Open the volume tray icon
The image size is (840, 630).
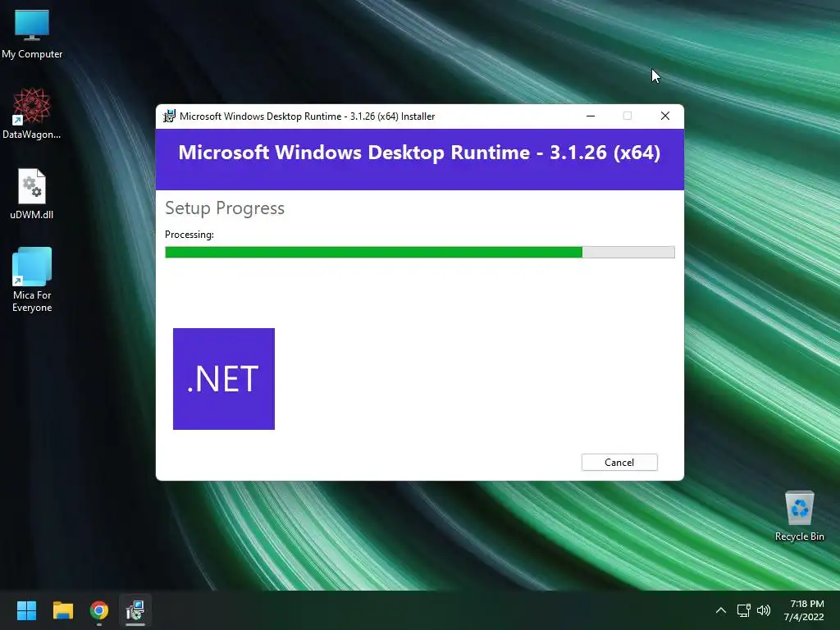764,610
